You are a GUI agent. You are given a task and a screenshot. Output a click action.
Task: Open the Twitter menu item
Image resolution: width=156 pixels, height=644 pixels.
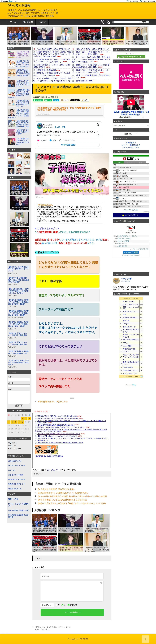point(42,22)
